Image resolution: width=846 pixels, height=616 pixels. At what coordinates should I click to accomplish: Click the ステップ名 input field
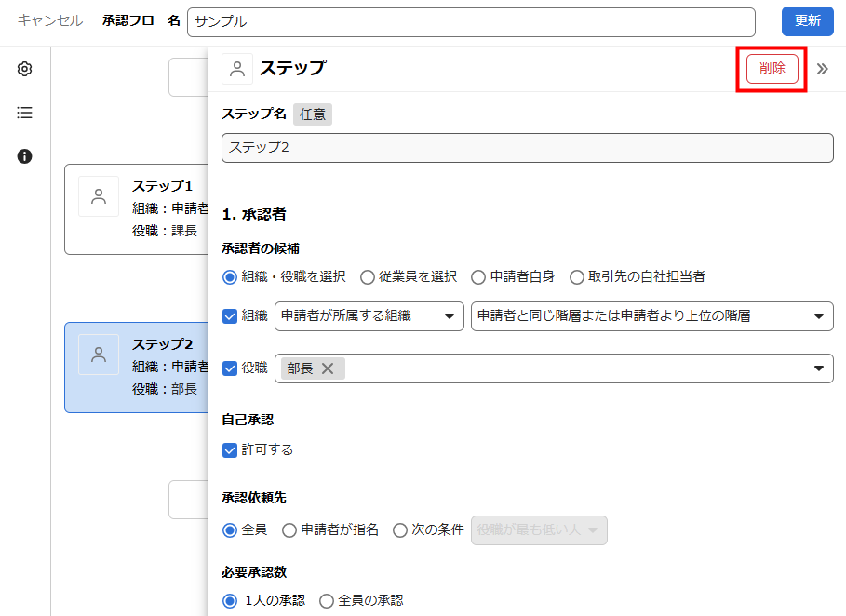pos(527,148)
